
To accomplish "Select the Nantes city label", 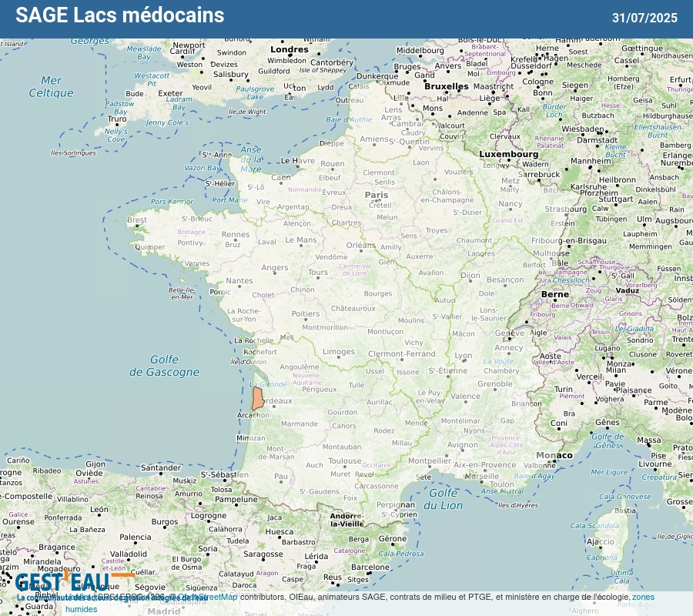I will click(x=239, y=281).
